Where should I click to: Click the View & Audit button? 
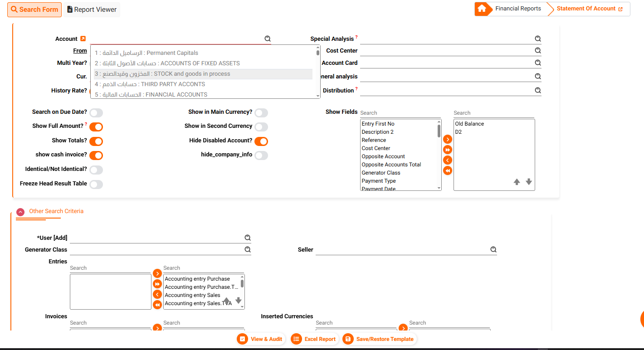(x=261, y=339)
